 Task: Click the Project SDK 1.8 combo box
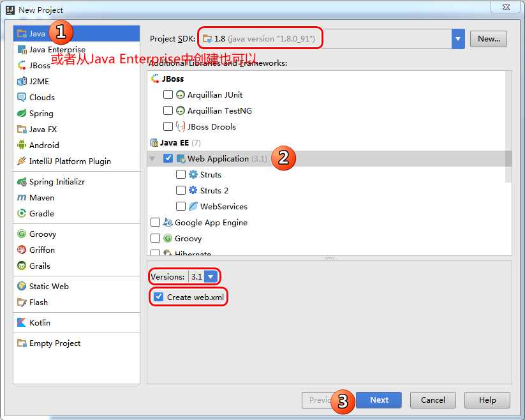331,39
